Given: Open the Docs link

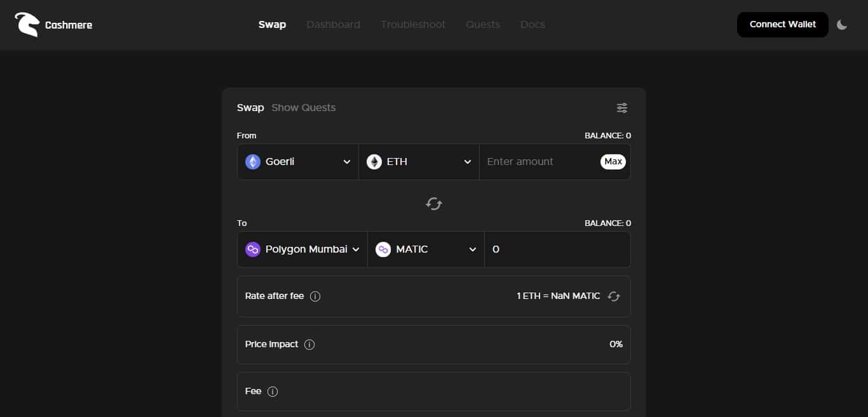Looking at the screenshot, I should (532, 25).
